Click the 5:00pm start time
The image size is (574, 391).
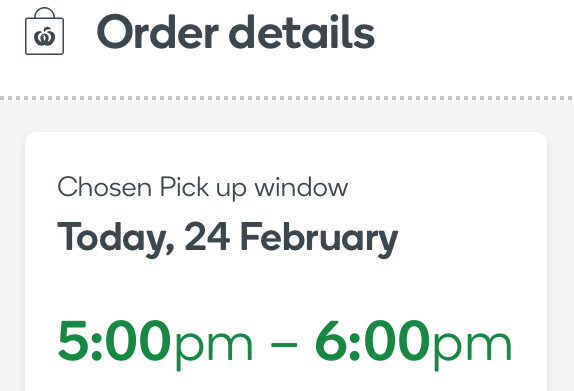[155, 344]
